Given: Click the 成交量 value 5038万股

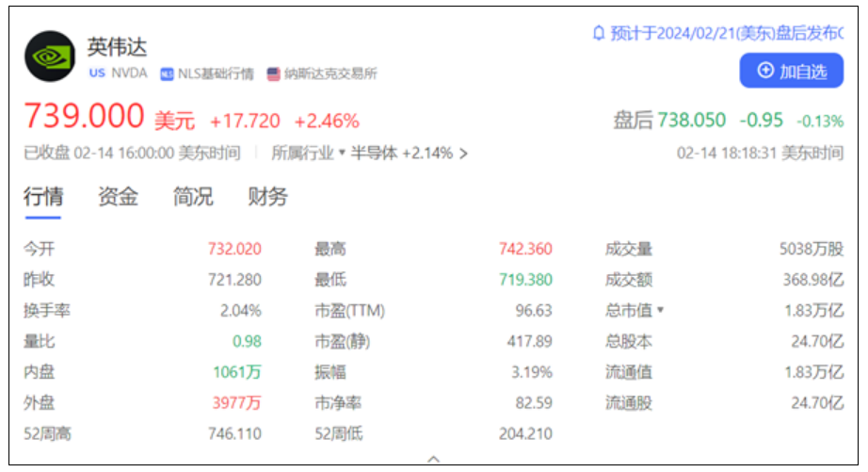Looking at the screenshot, I should (x=812, y=249).
